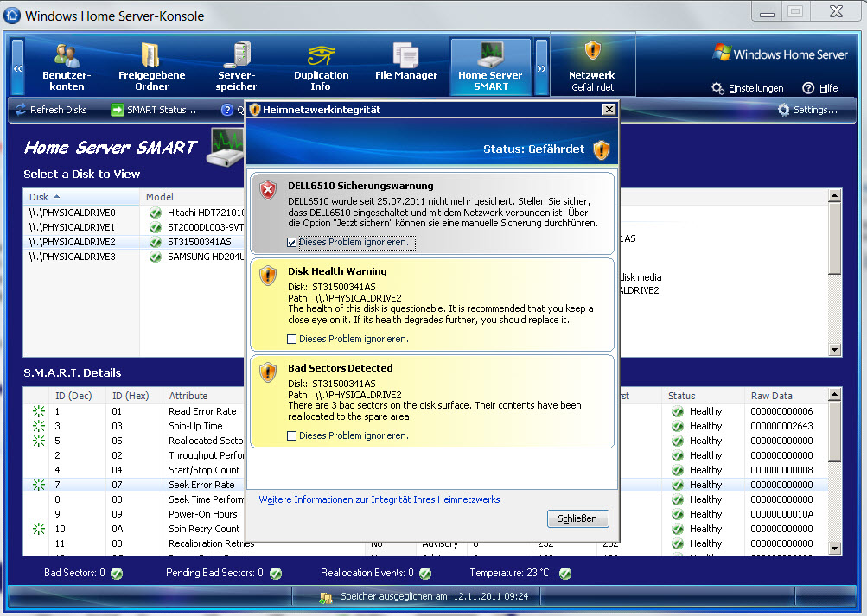
Task: Open SMART Status from the toolbar
Action: [154, 110]
